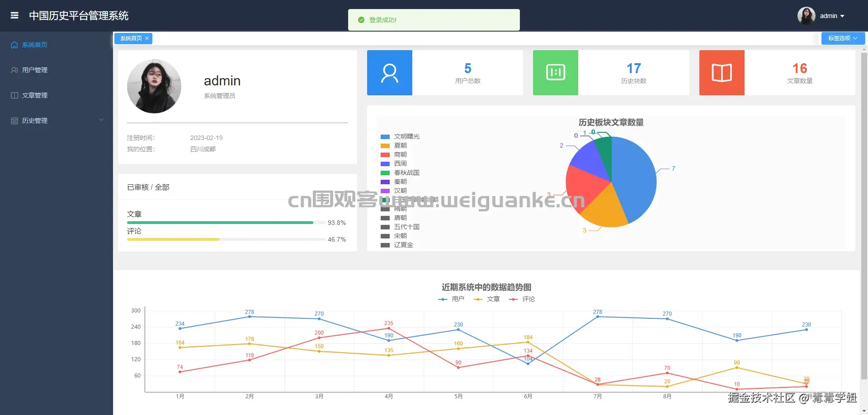Click the 登录成功 success check icon
Viewport: 868px width, 415px height.
[361, 20]
